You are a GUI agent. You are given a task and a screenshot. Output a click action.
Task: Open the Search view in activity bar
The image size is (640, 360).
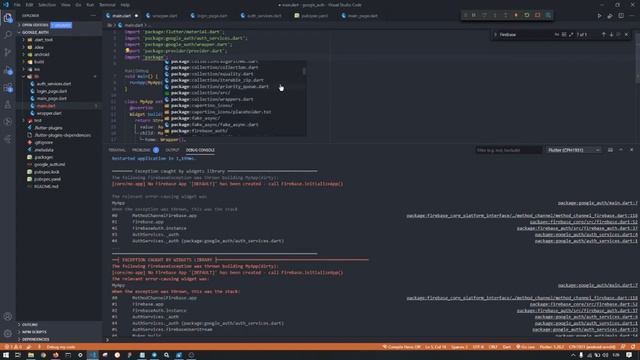[8, 35]
